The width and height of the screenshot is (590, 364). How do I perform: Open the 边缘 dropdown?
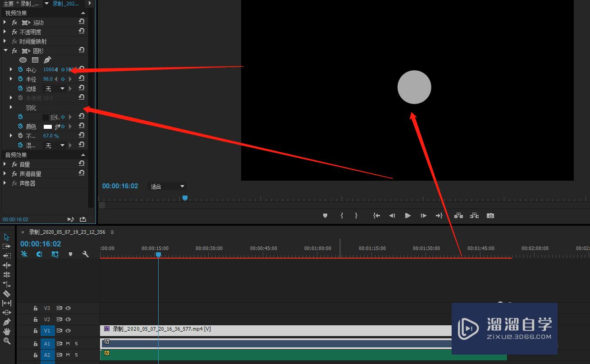point(55,89)
